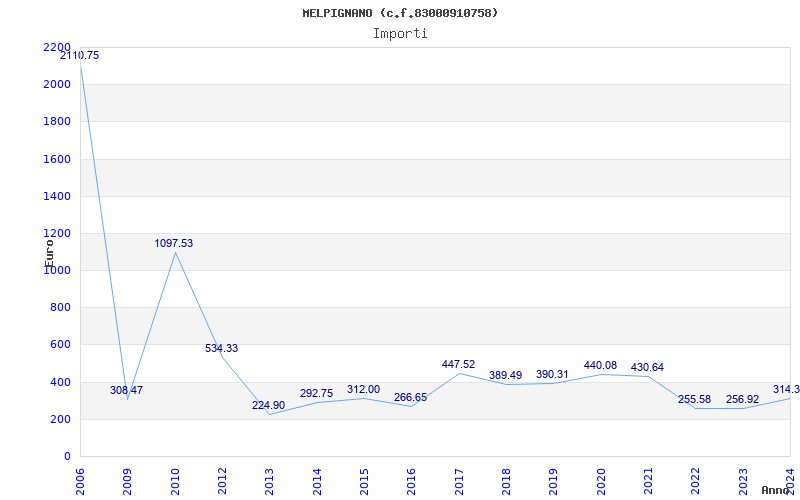The height and width of the screenshot is (500, 800).
Task: Click the 2110.75 data label for 2006
Action: pos(80,56)
